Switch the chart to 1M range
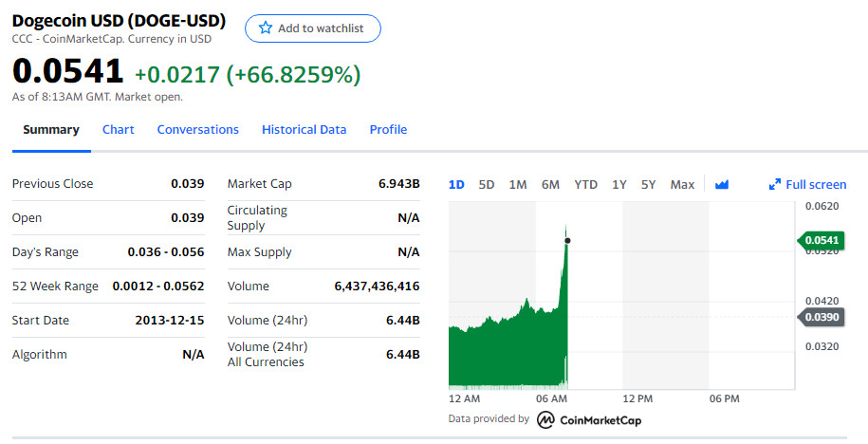This screenshot has width=868, height=444. click(x=518, y=184)
